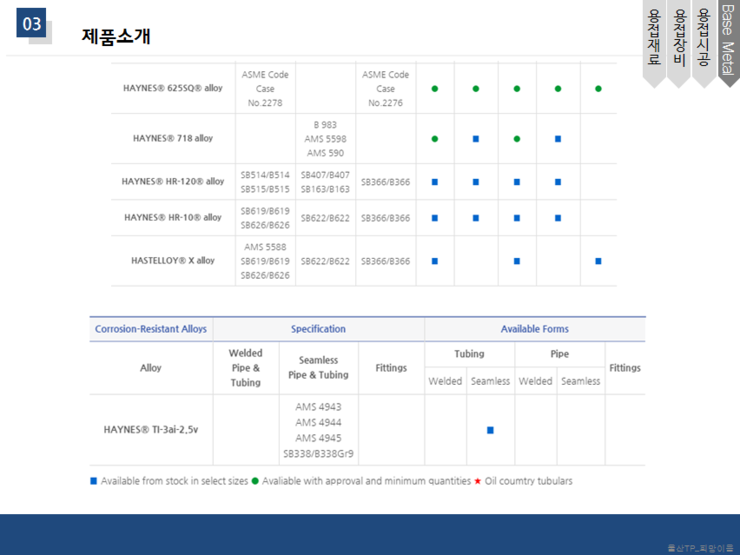Select the HAYNES 718 alloy row label
Viewport: 740px width, 555px height.
173,138
